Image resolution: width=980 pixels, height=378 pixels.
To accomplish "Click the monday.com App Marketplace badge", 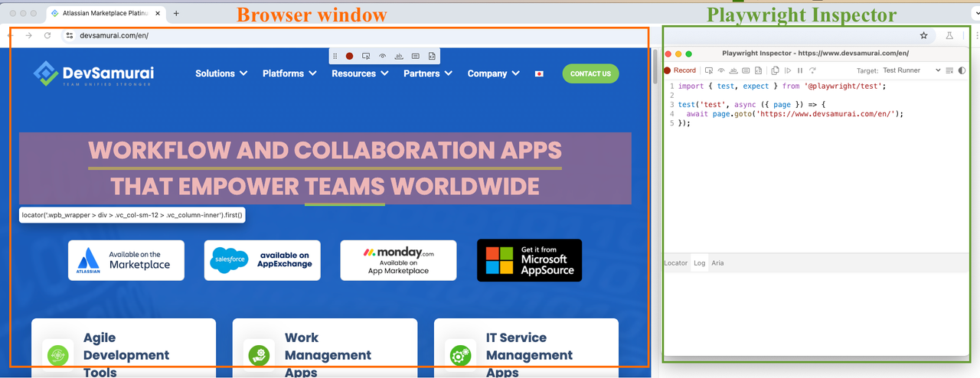I will 398,260.
